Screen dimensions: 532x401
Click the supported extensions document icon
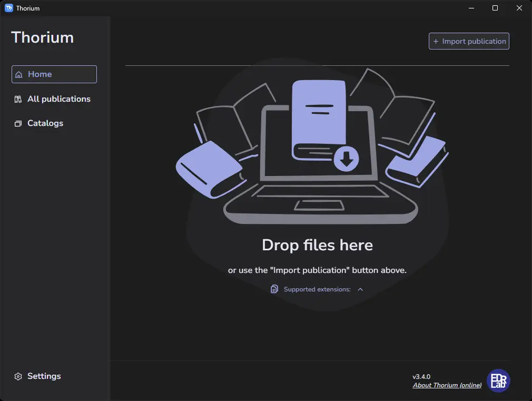point(274,289)
